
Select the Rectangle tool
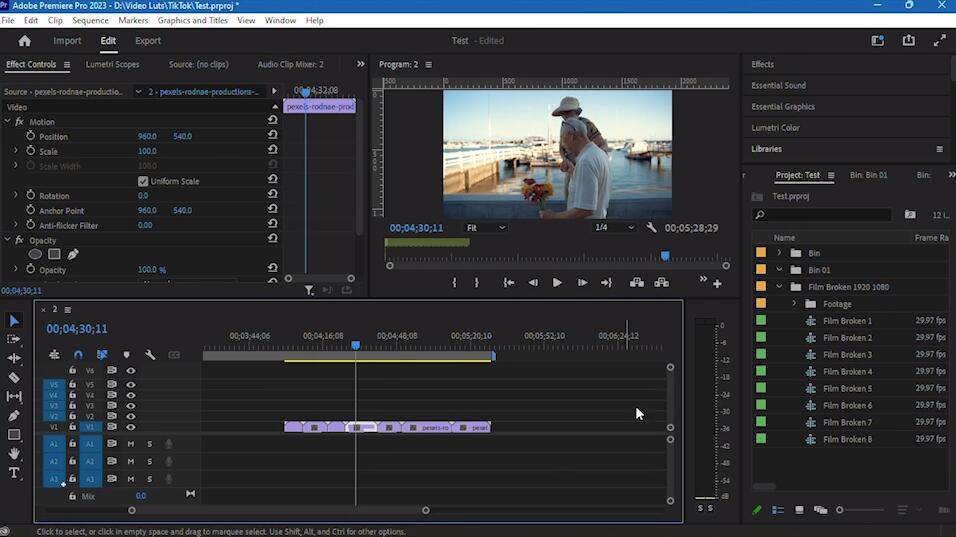(x=14, y=435)
